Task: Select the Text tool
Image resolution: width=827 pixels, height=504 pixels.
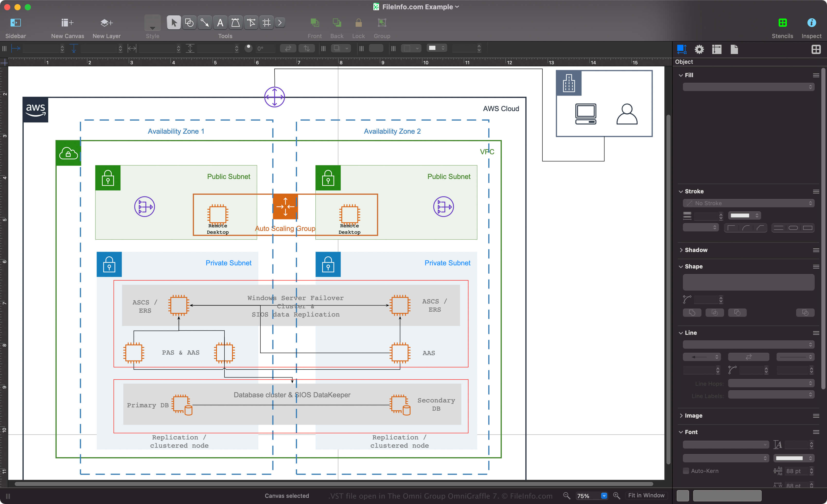Action: point(220,23)
